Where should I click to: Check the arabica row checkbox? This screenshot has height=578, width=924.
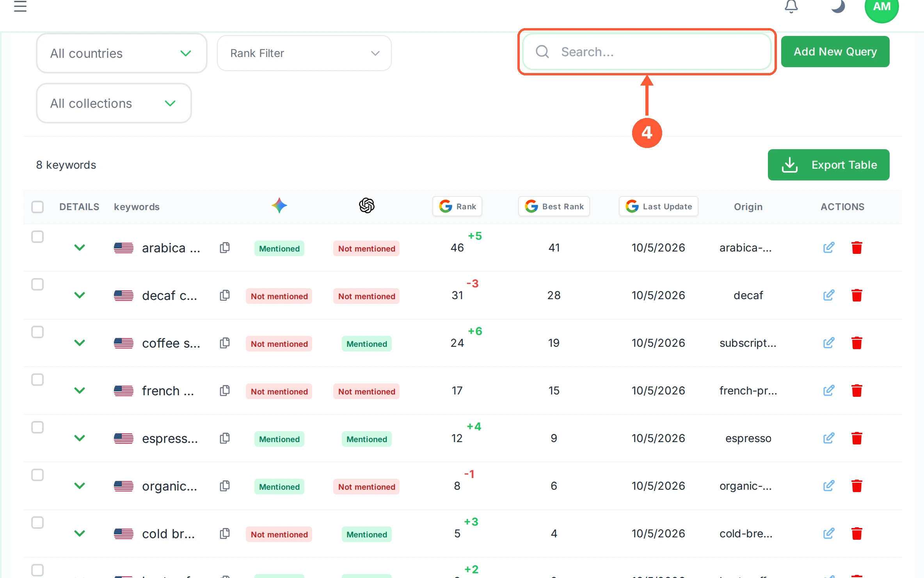pyautogui.click(x=37, y=237)
